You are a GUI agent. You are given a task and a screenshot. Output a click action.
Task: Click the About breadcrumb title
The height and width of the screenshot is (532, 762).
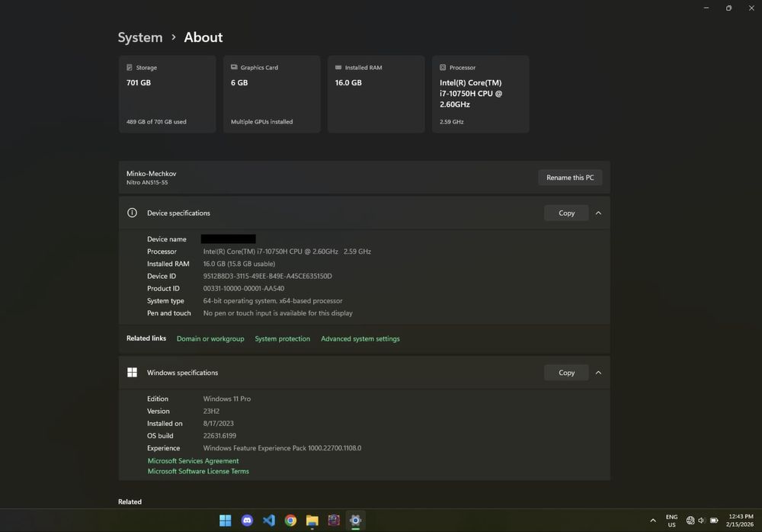click(x=203, y=37)
